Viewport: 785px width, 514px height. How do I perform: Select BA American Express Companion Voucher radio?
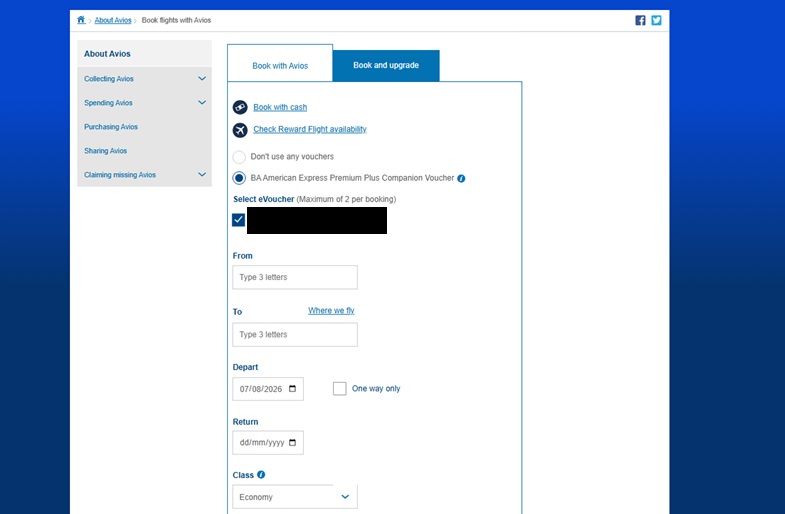click(239, 178)
